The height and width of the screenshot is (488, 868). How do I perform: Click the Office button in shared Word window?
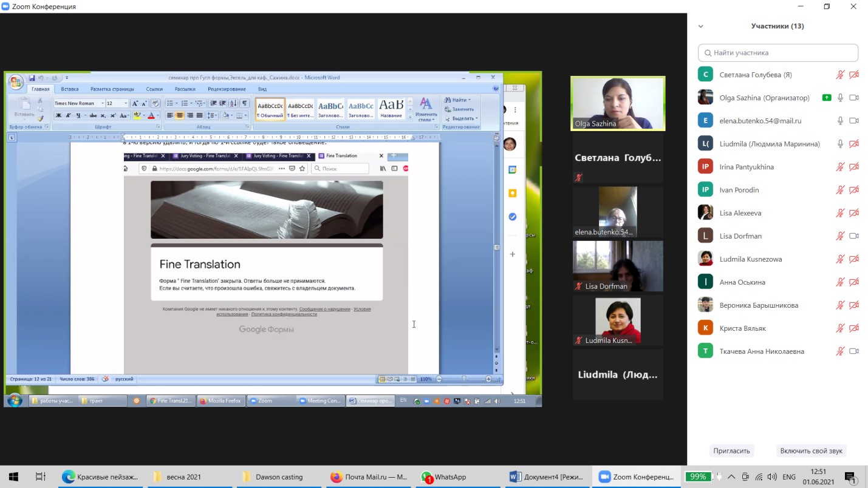pyautogui.click(x=16, y=82)
